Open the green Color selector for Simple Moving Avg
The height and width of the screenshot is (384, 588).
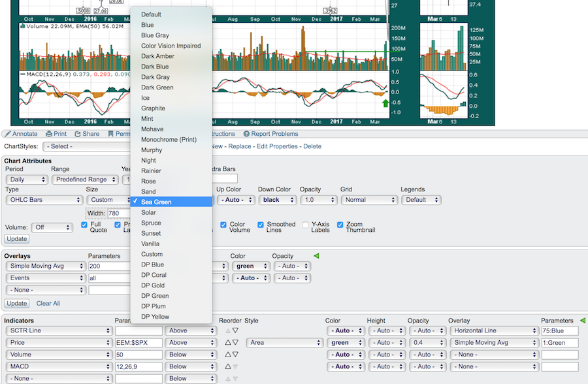pyautogui.click(x=250, y=266)
